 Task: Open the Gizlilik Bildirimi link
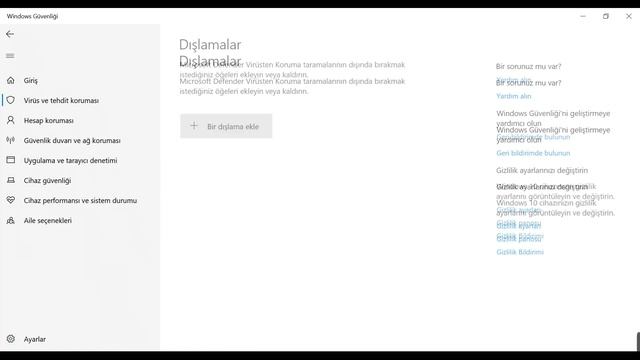(x=520, y=252)
